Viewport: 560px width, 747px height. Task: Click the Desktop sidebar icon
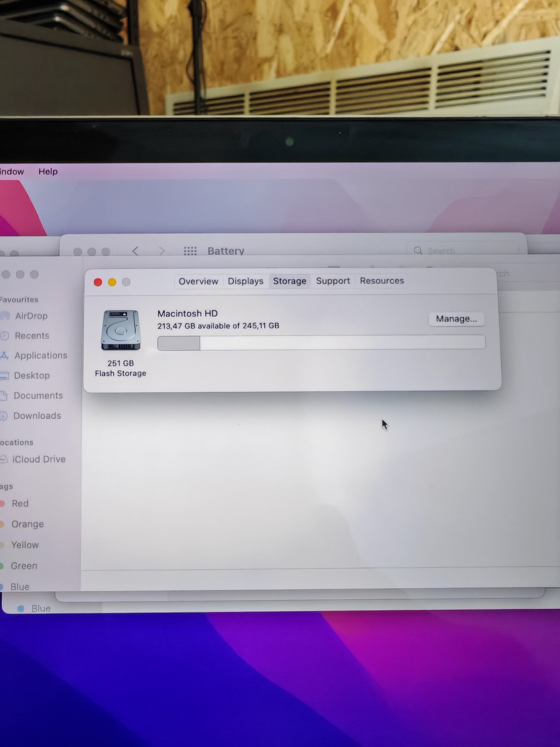[x=4, y=376]
